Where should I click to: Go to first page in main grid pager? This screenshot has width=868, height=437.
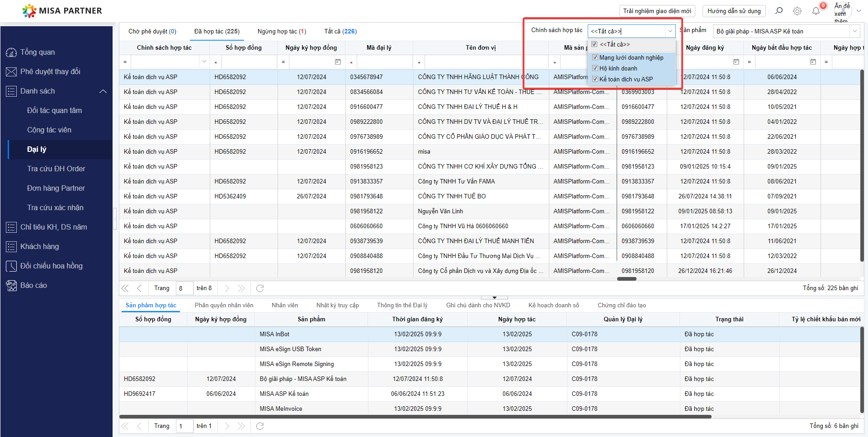pos(125,288)
